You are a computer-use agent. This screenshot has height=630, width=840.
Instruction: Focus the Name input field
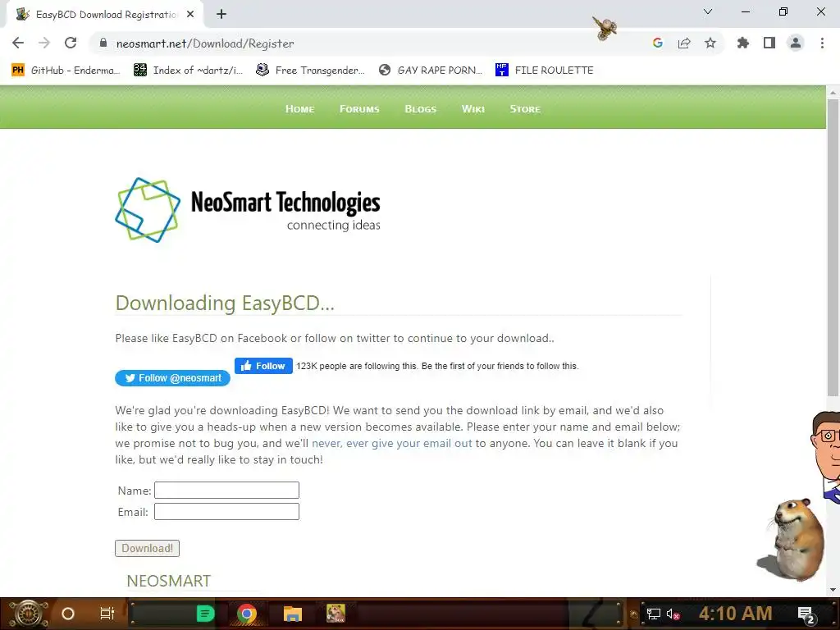[226, 491]
